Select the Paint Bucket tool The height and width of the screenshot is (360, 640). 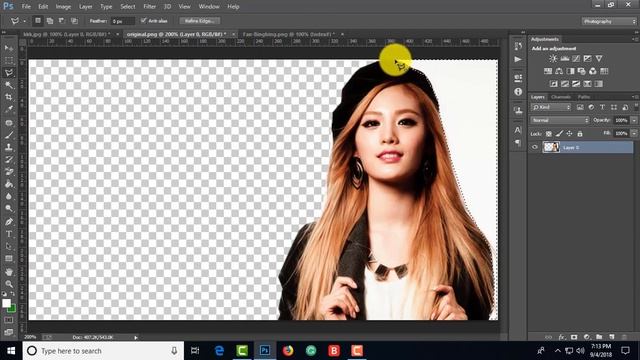coord(9,184)
